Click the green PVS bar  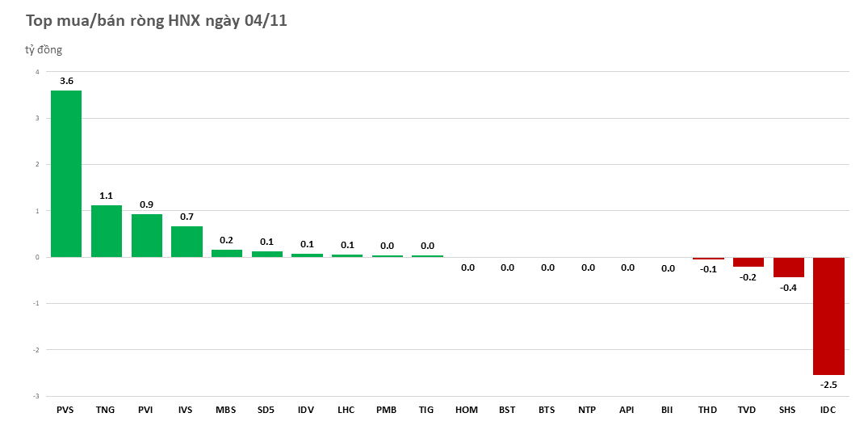[66, 174]
